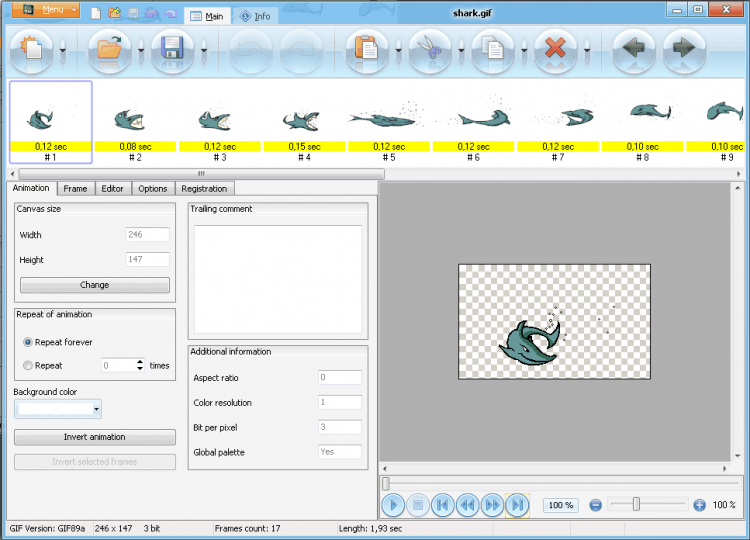Click the frame strip horizontal scrollbar

[201, 174]
